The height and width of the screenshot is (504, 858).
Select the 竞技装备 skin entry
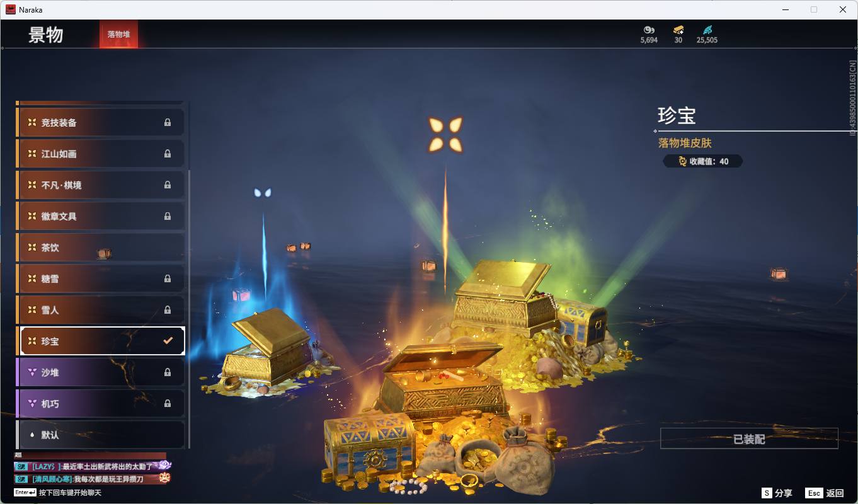[x=100, y=123]
